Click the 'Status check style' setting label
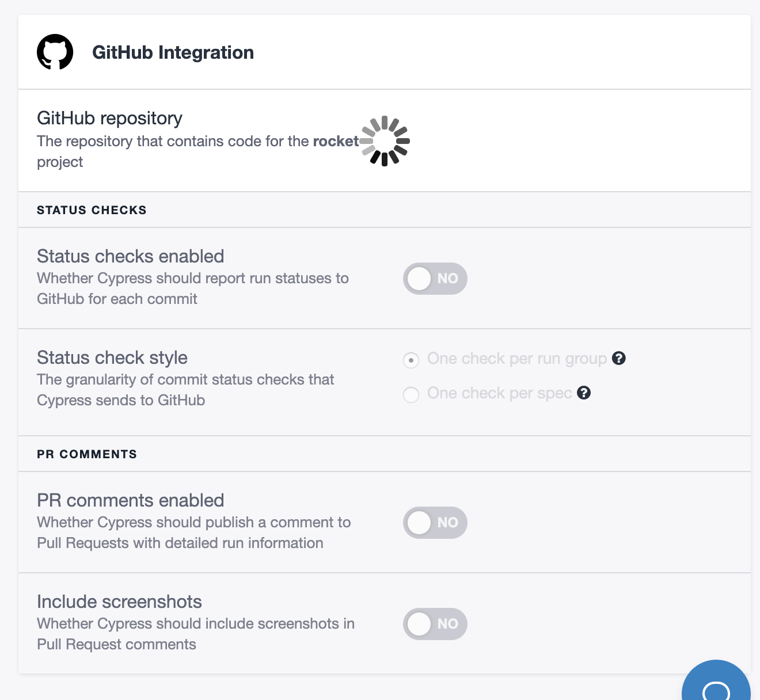 pos(112,357)
